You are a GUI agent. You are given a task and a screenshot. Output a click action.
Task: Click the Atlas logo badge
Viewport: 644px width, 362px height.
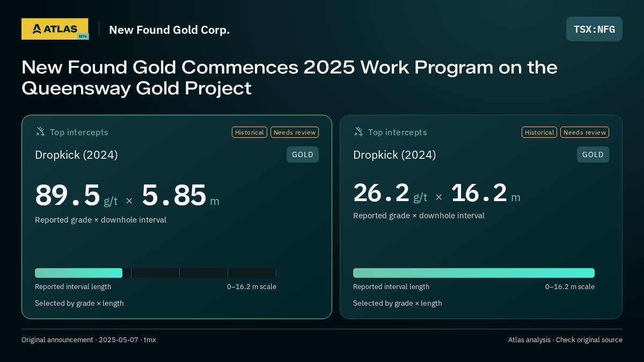(55, 29)
